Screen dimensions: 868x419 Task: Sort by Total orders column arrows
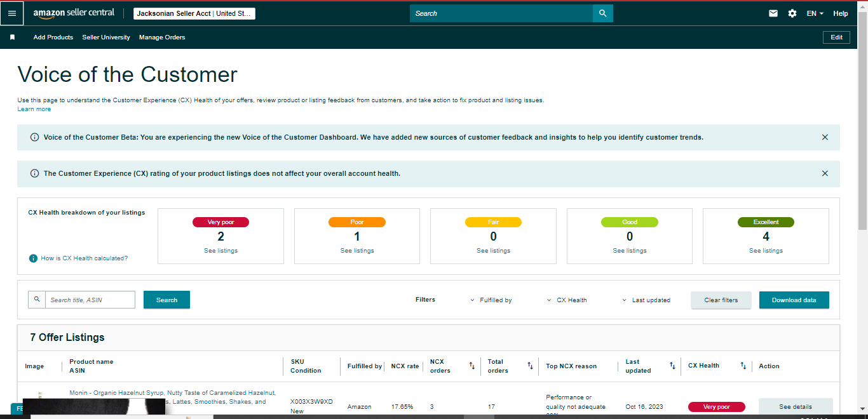530,366
